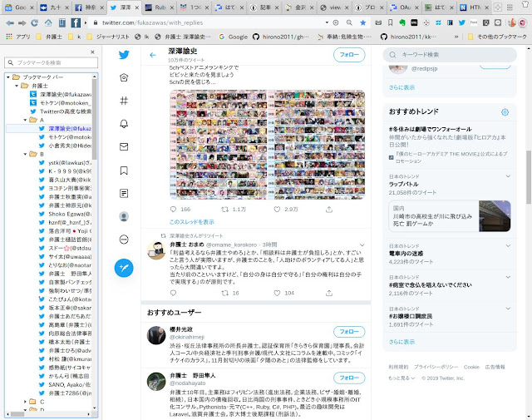Open このスレッドを表示 link

192,222
